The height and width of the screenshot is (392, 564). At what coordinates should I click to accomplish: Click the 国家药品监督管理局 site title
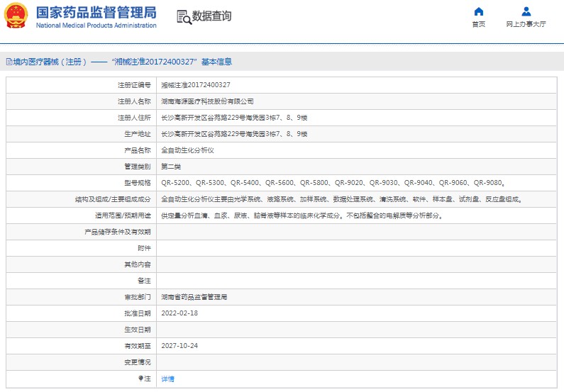tap(96, 13)
